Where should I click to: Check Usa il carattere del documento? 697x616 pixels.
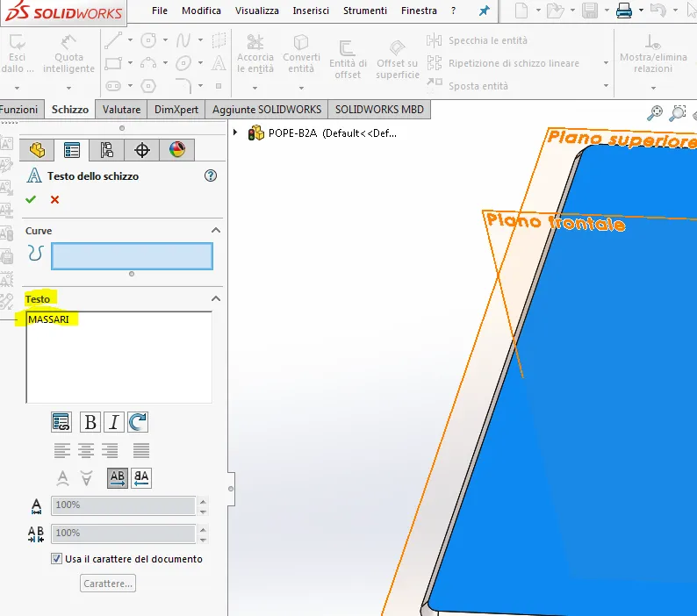coord(56,559)
